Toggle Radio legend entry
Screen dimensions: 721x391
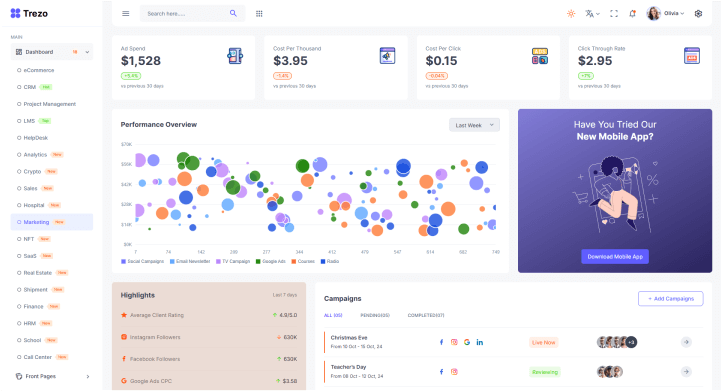coord(330,261)
